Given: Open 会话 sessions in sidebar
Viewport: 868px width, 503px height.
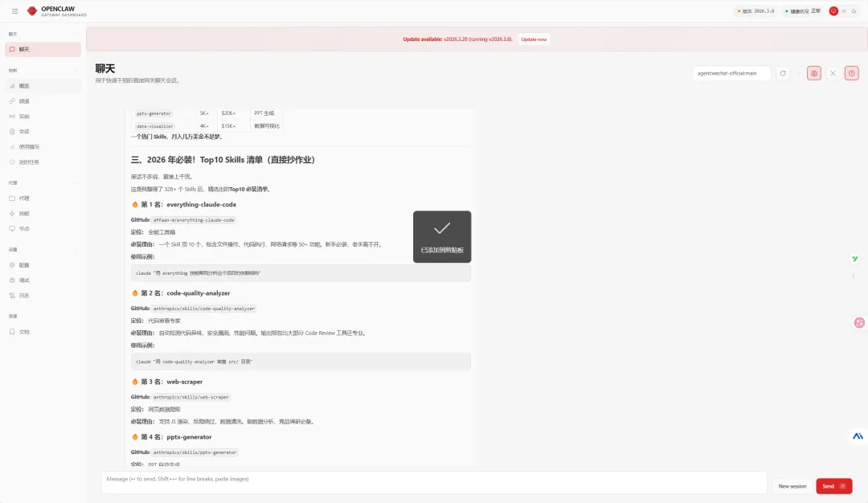Looking at the screenshot, I should click(x=43, y=132).
